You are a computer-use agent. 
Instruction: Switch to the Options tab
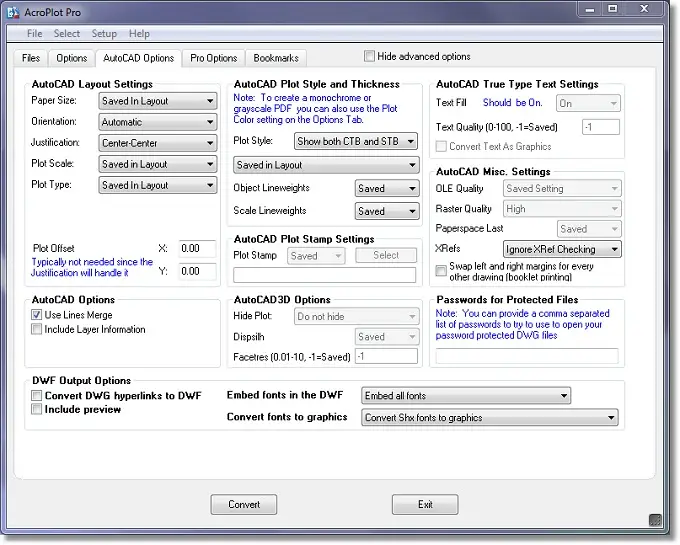tap(72, 58)
